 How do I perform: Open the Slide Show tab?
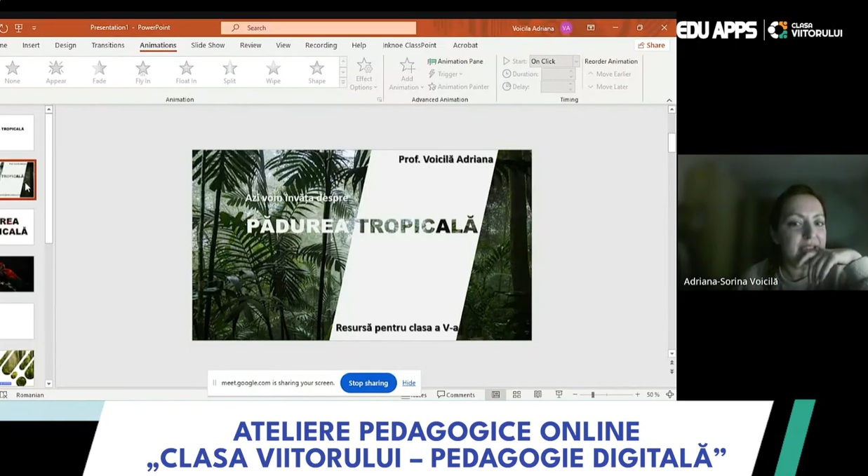click(x=208, y=45)
